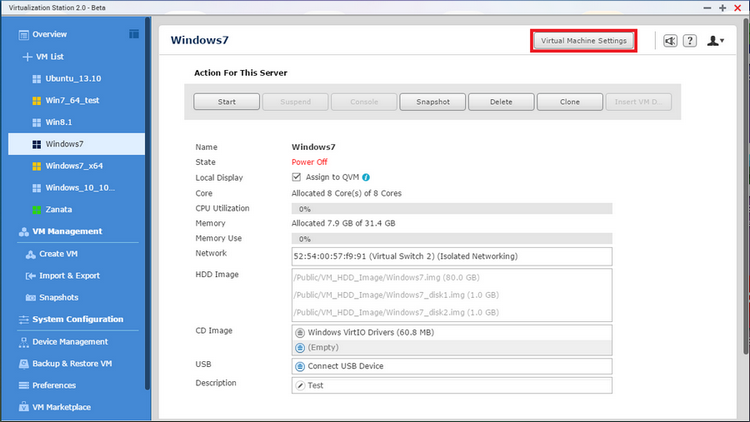Click the Import & Export arrow icon
Screen dimensions: 750x422
click(x=31, y=276)
